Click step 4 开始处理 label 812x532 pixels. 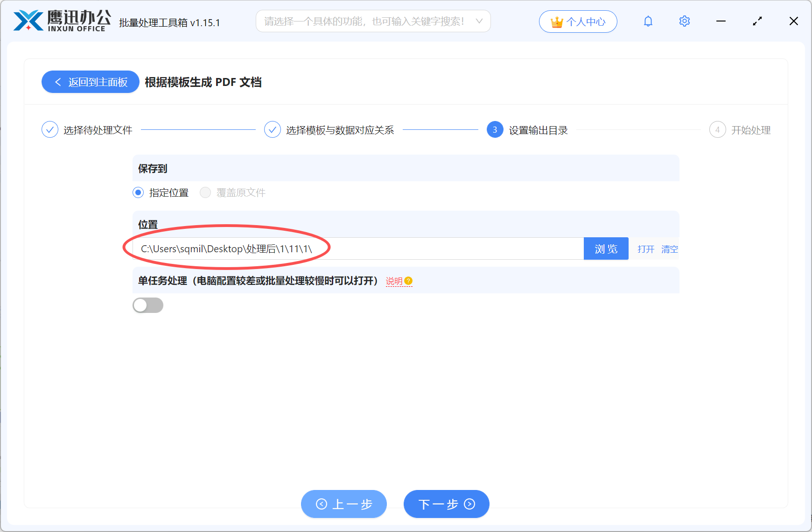pos(750,130)
